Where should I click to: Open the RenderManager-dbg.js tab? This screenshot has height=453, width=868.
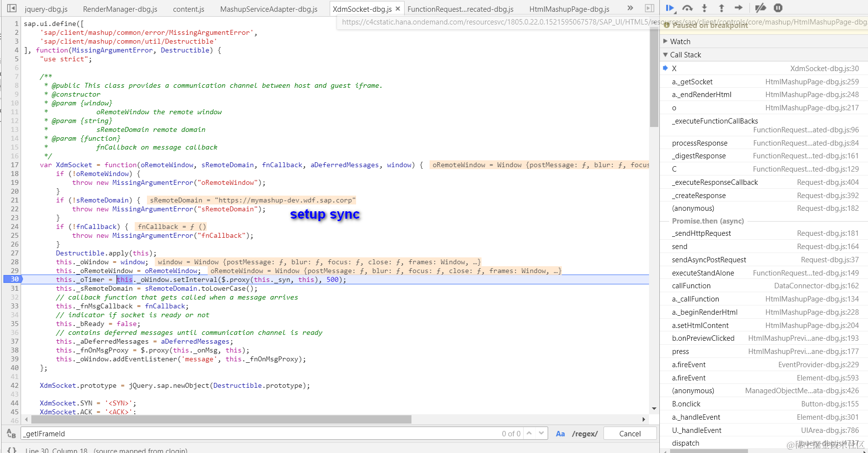pos(120,9)
